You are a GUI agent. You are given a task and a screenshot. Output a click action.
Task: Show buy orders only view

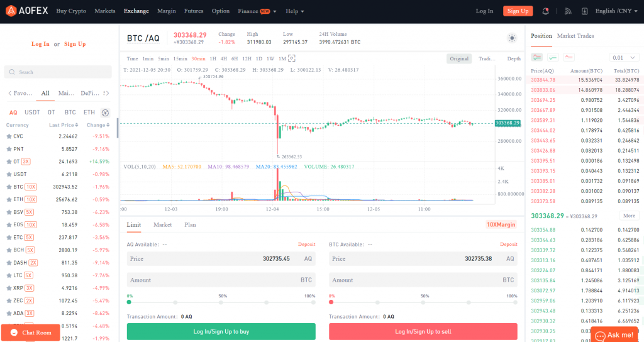click(x=553, y=57)
